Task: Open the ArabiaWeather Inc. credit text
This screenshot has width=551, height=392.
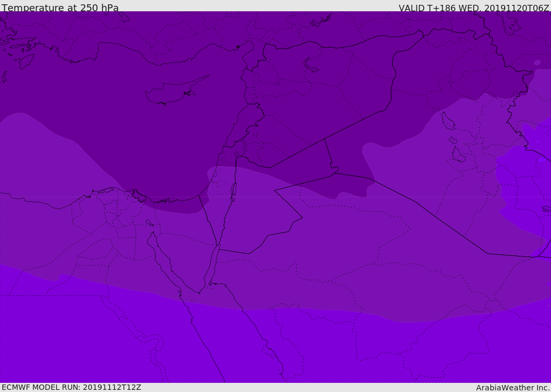Action: point(513,388)
